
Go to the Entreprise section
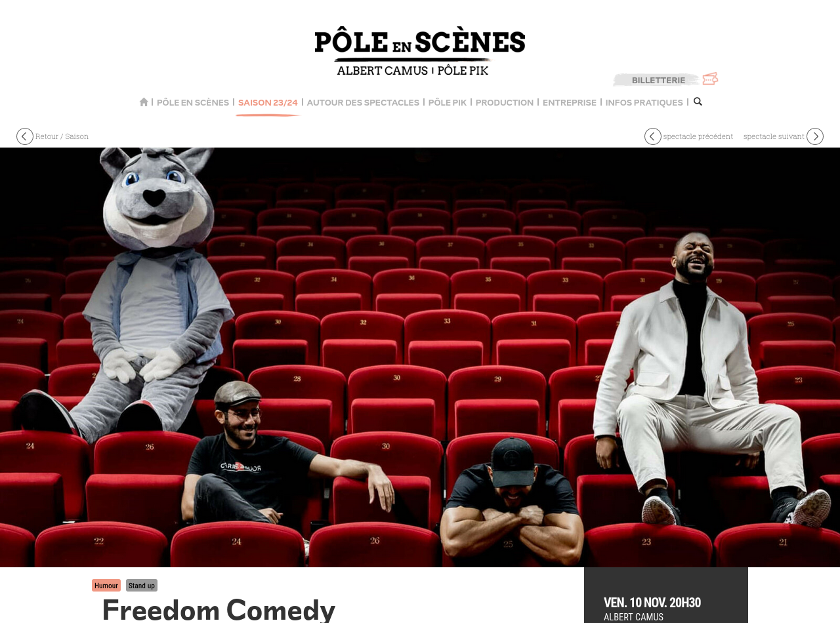tap(570, 102)
